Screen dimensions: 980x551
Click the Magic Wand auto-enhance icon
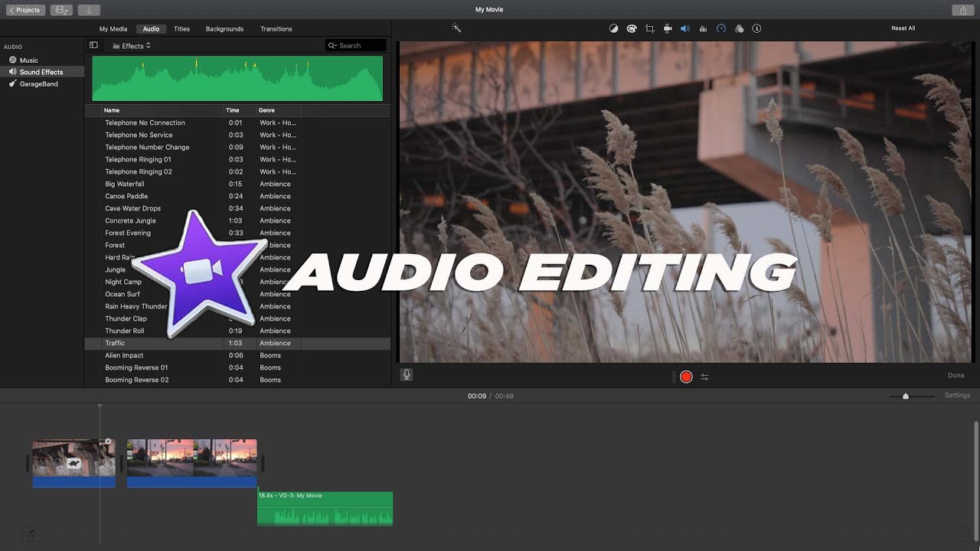click(x=456, y=28)
